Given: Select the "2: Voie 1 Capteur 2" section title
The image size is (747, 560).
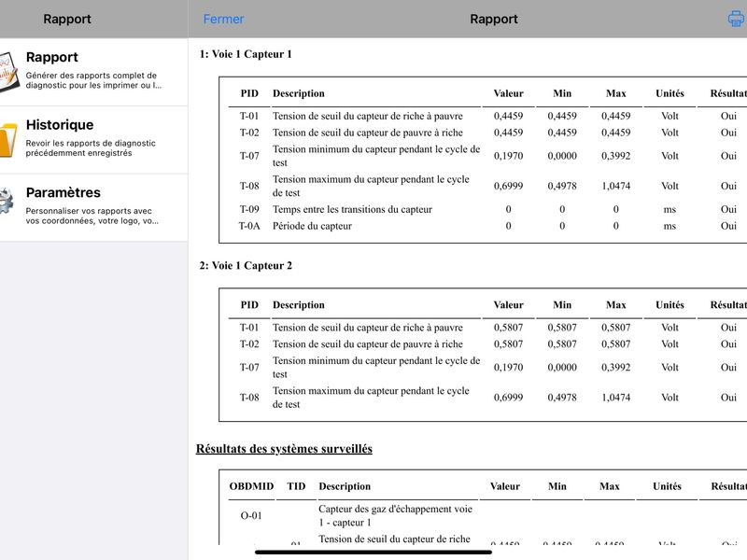Looking at the screenshot, I should point(246,266).
